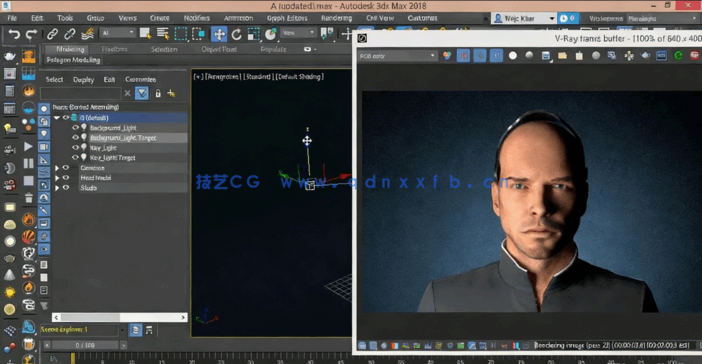Open the Rendering menu
The height and width of the screenshot is (364, 702).
336,18
